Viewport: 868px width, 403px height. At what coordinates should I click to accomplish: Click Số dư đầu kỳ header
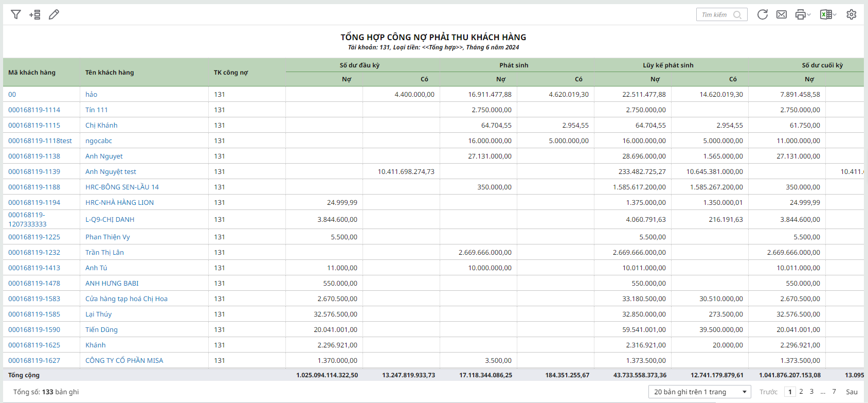(359, 65)
